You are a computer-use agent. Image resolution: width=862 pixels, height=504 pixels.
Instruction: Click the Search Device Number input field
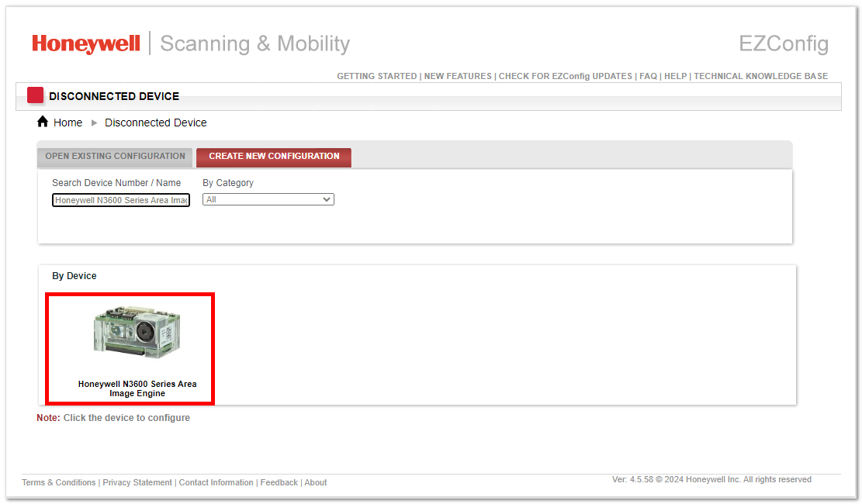121,200
